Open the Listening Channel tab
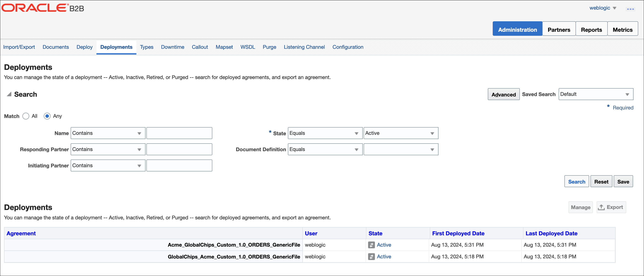The image size is (644, 276). point(304,47)
